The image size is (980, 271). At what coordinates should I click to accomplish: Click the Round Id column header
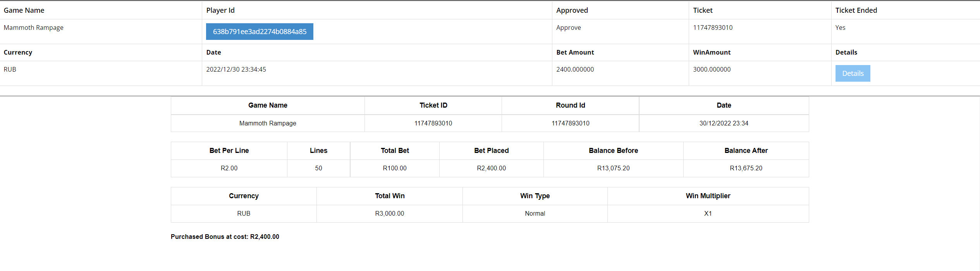[570, 105]
